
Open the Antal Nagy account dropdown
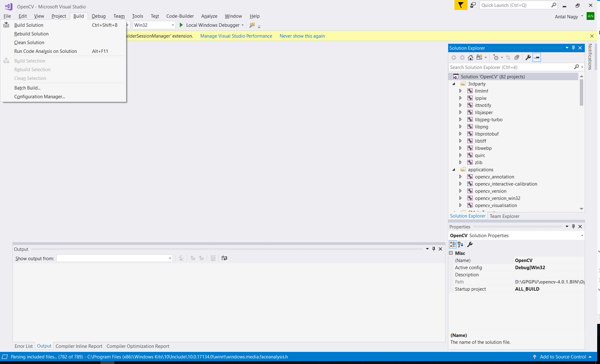pos(582,16)
